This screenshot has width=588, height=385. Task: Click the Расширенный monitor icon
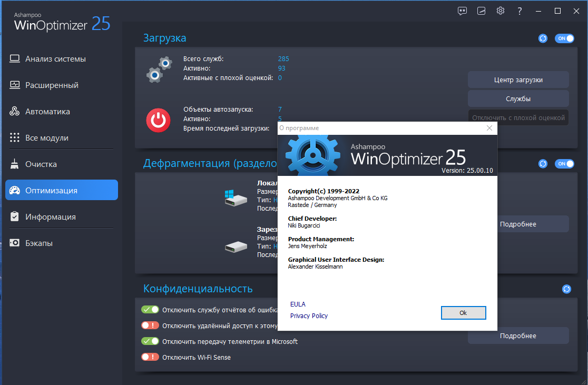(15, 85)
